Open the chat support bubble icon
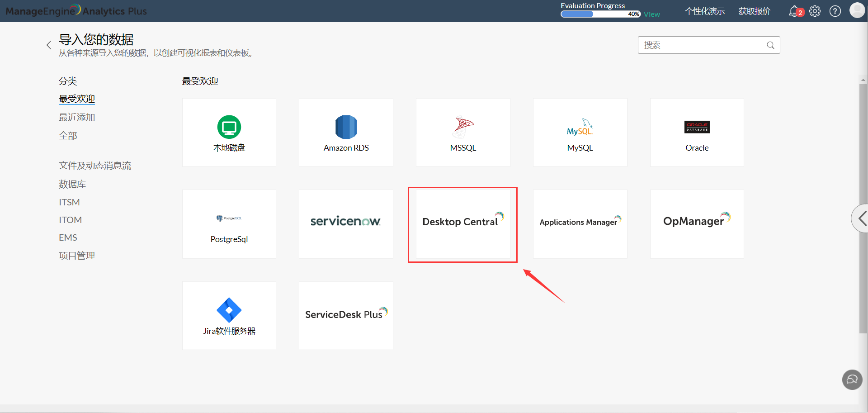Image resolution: width=868 pixels, height=413 pixels. [x=852, y=380]
